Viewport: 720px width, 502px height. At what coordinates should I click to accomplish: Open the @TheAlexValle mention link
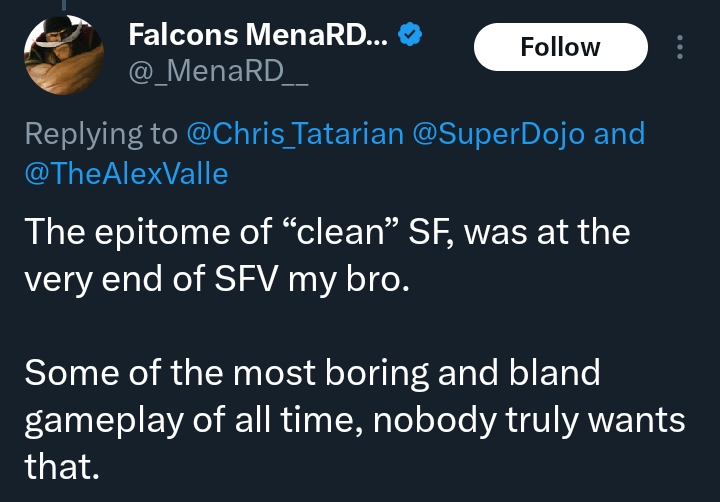click(126, 174)
